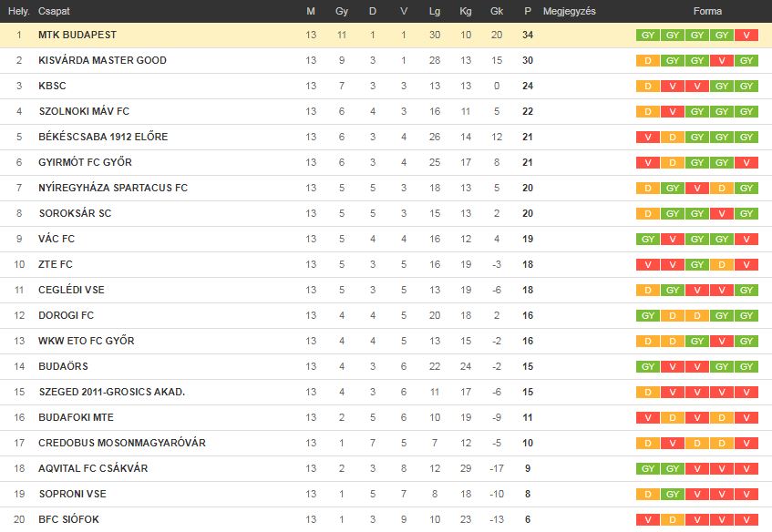Click MTK Budapest's most recent red V form badge
This screenshot has width=772, height=532.
pos(746,35)
